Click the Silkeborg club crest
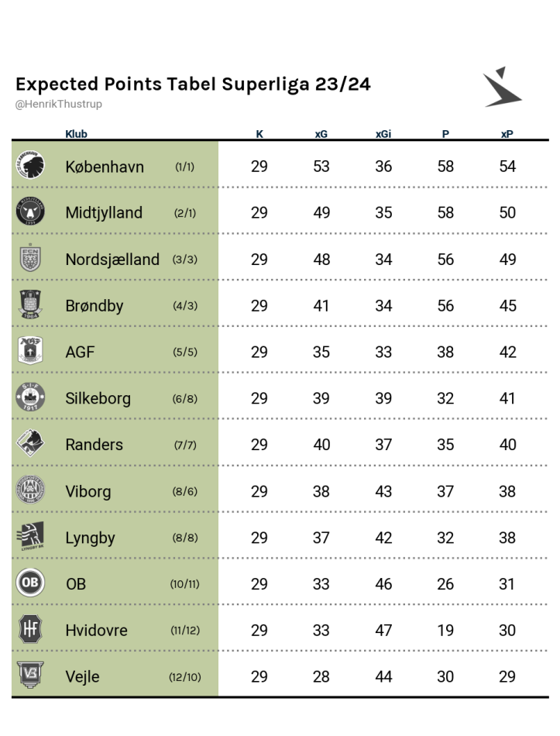 pyautogui.click(x=30, y=397)
